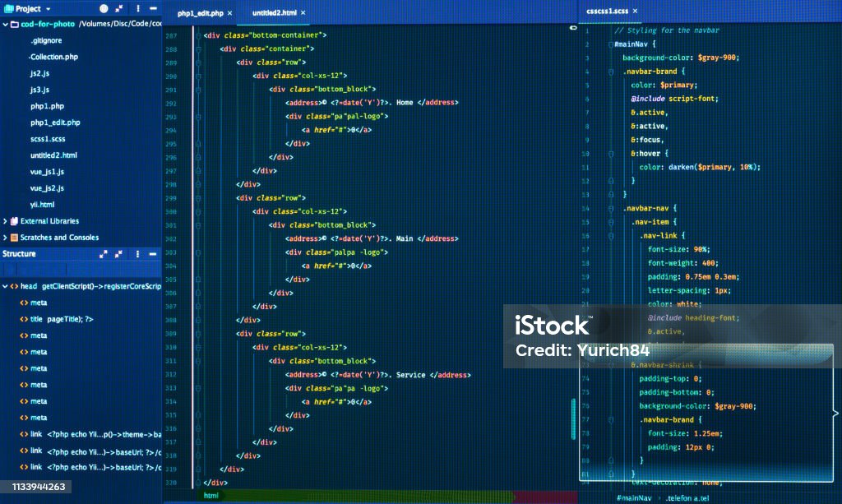
Task: Click expand-all icon in Structure panel
Action: pyautogui.click(x=104, y=254)
